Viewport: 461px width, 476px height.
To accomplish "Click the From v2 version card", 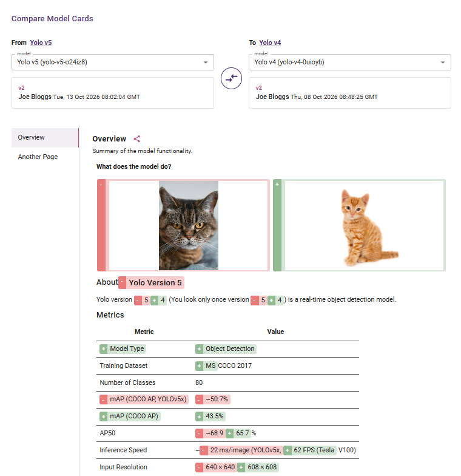I will (x=113, y=93).
